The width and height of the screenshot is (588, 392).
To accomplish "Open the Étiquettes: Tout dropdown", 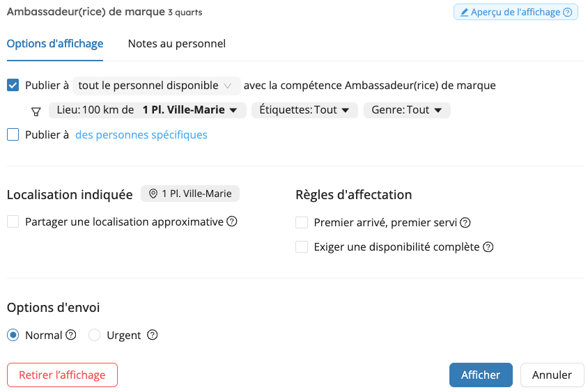I will 304,110.
